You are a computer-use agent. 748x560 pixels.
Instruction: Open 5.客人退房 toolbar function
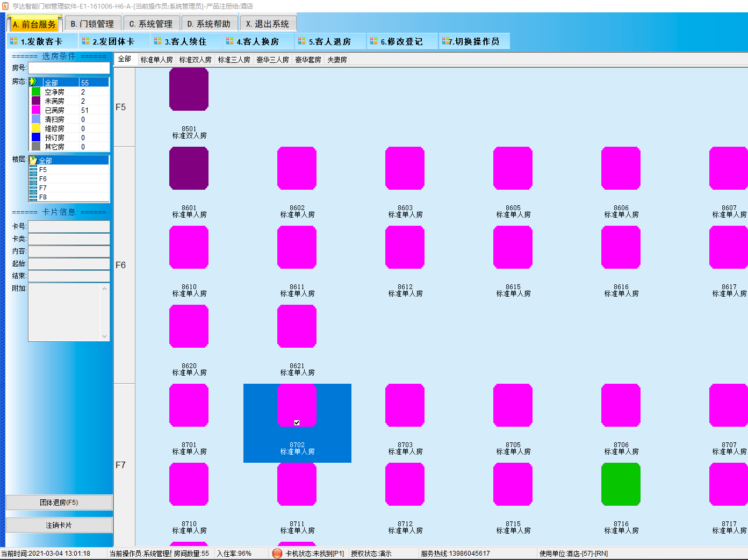point(330,41)
